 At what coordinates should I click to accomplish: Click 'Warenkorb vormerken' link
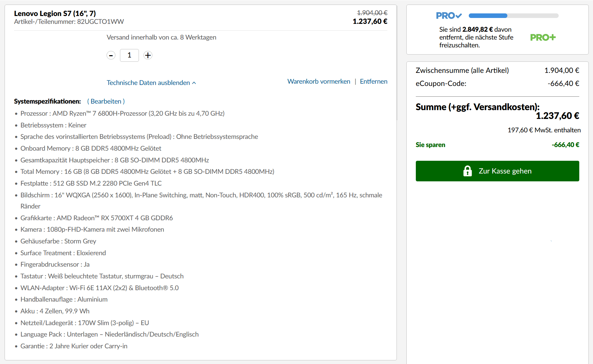(319, 81)
